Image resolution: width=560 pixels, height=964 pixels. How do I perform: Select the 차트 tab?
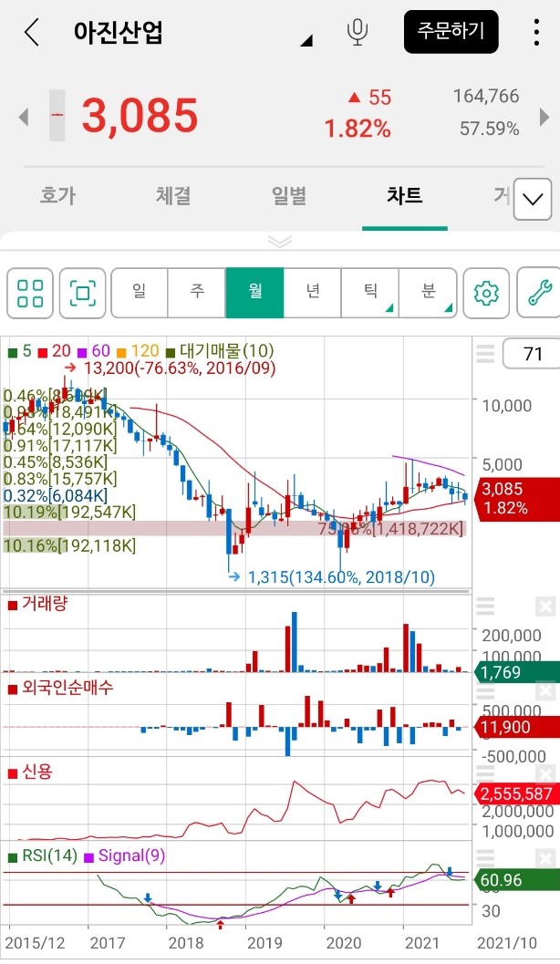404,195
